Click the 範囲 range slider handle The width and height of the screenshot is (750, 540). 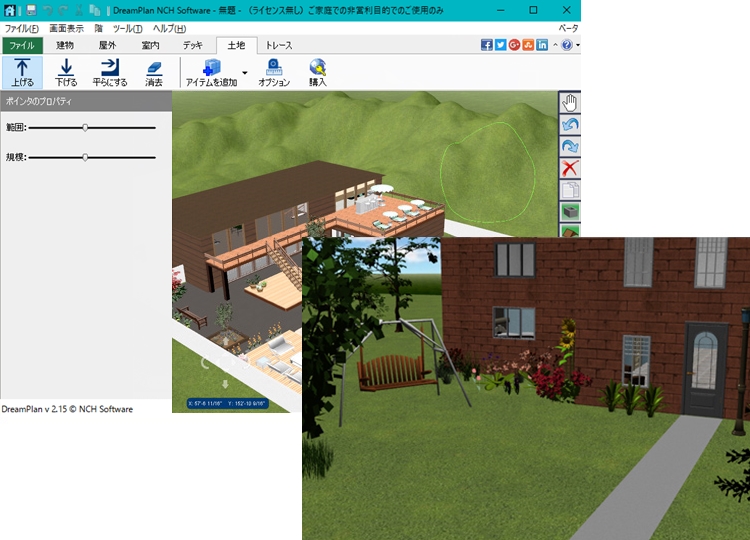click(x=85, y=128)
